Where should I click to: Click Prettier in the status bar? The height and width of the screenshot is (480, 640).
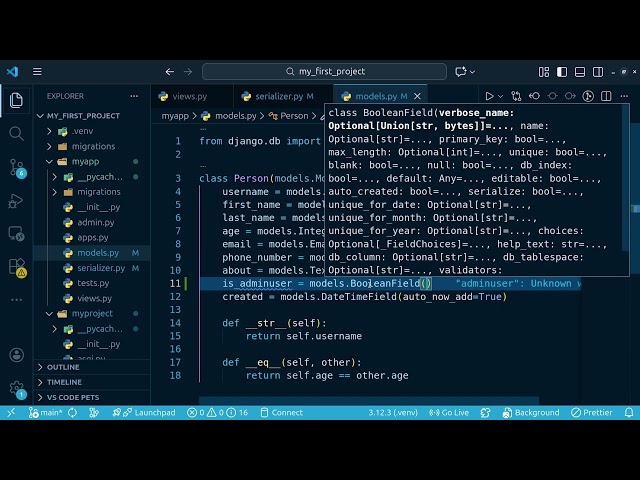[591, 413]
